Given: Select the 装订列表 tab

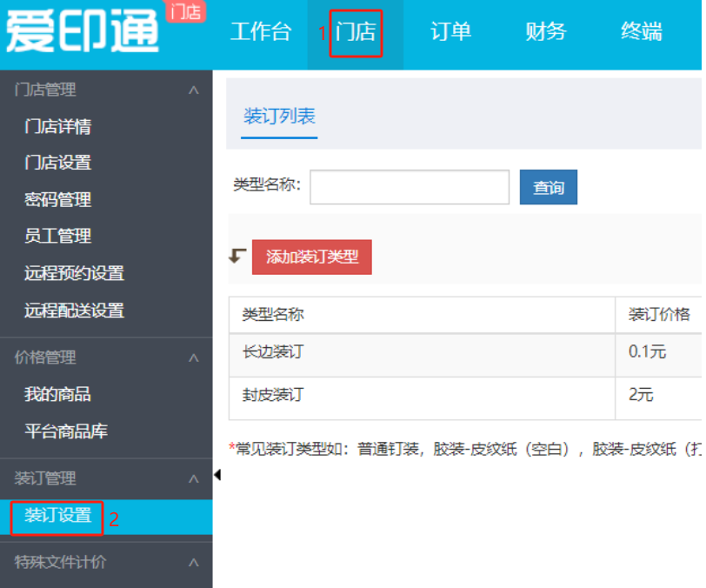Looking at the screenshot, I should (280, 117).
